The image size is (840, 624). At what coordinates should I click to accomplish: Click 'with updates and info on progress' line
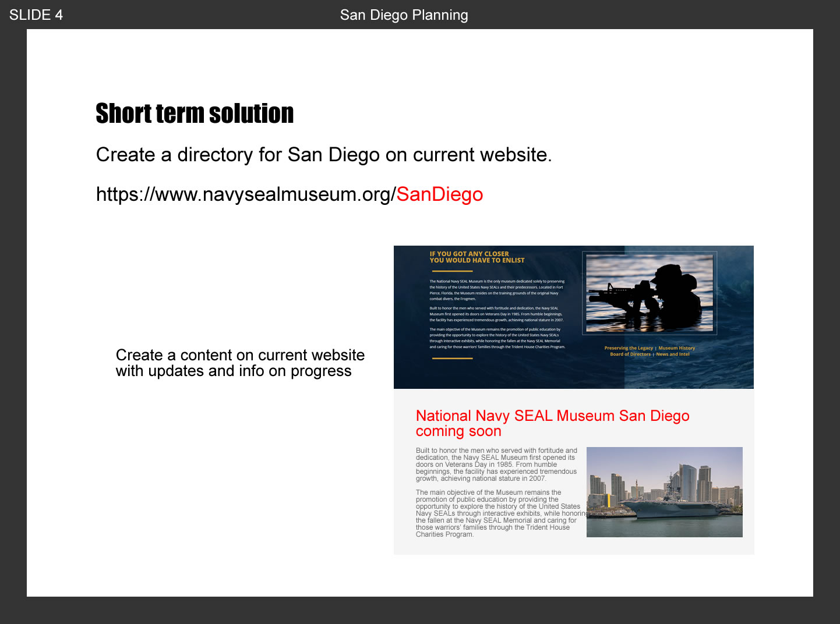[234, 371]
